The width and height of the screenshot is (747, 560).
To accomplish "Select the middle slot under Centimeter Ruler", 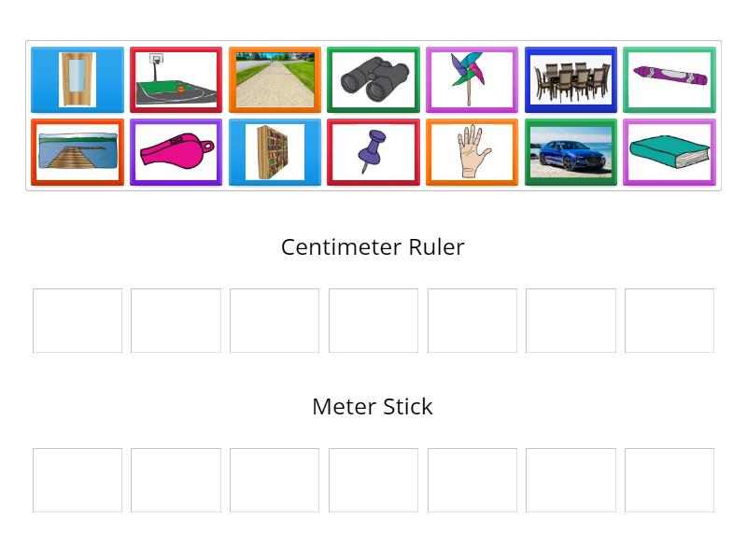I will point(373,320).
